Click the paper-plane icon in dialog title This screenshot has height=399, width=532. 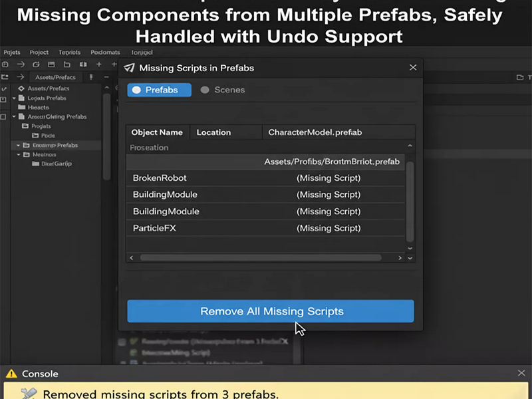point(129,68)
